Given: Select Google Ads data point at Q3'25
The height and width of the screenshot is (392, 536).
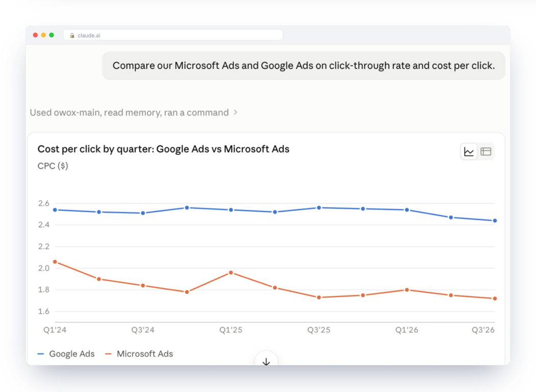Looking at the screenshot, I should click(x=319, y=208).
